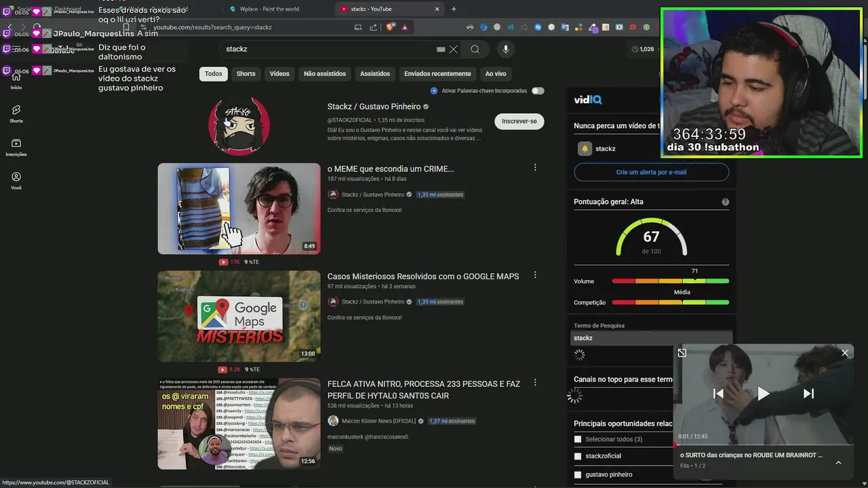Click the small Stackz avatar under the MEME video
Image resolution: width=868 pixels, height=488 pixels.
click(x=333, y=195)
